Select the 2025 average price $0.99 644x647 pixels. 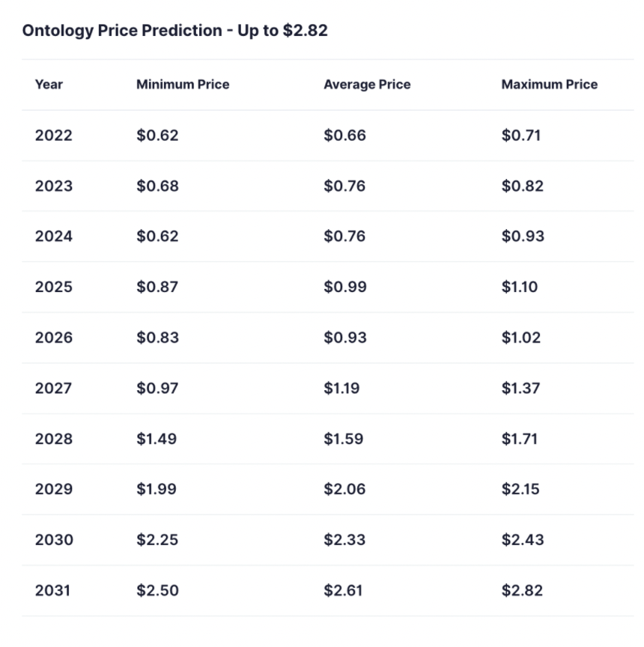(x=345, y=287)
